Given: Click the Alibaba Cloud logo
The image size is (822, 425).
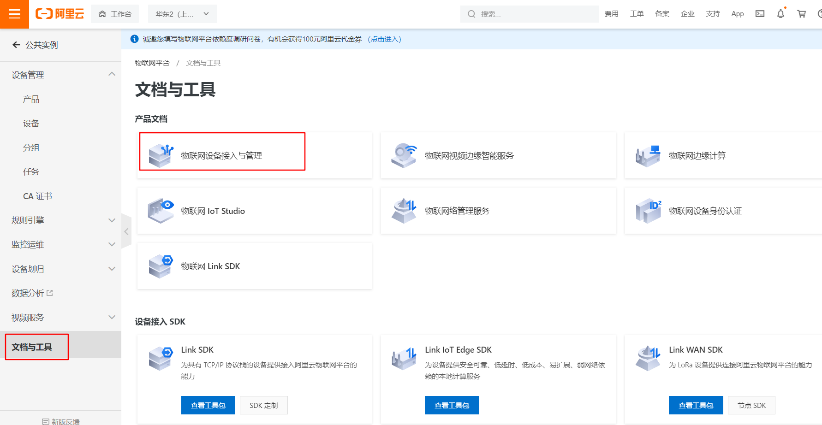Looking at the screenshot, I should [x=59, y=14].
